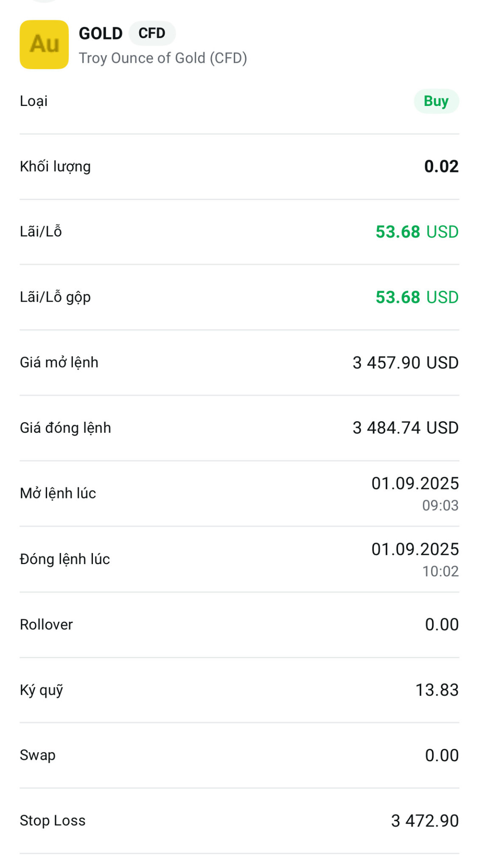Tap the Giá mở lệnh label

click(x=59, y=363)
